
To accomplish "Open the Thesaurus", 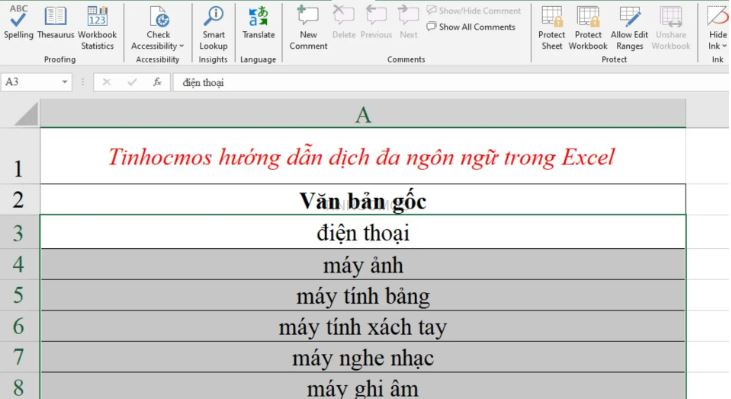I will click(x=55, y=22).
